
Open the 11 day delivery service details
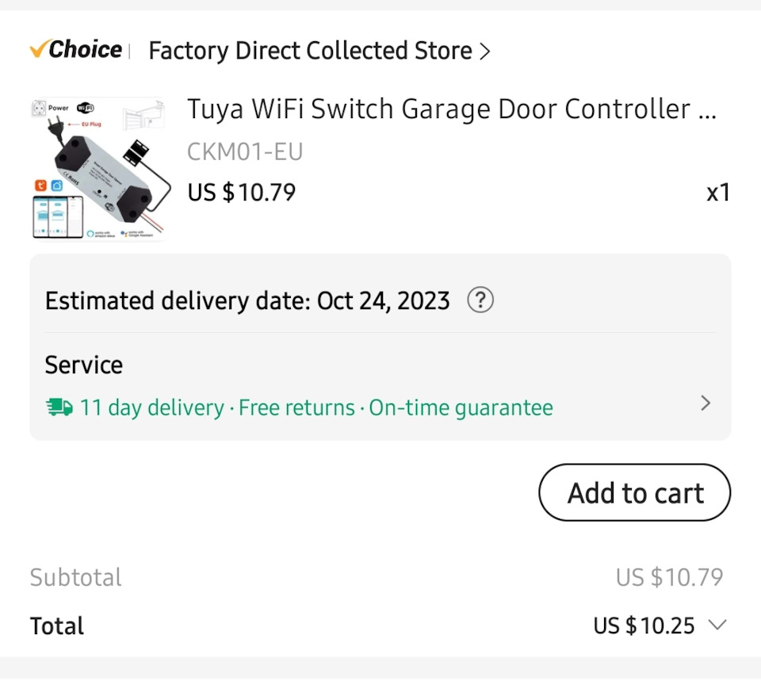[x=152, y=407]
